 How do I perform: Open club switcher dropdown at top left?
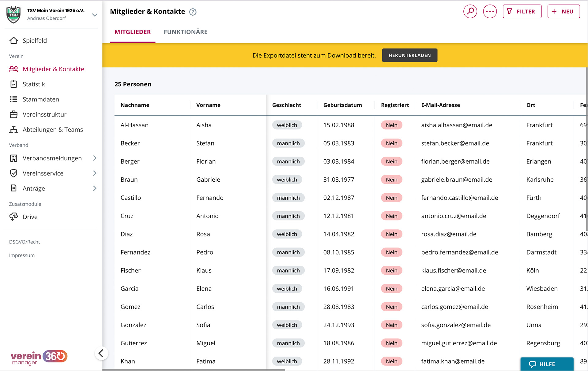pos(95,15)
